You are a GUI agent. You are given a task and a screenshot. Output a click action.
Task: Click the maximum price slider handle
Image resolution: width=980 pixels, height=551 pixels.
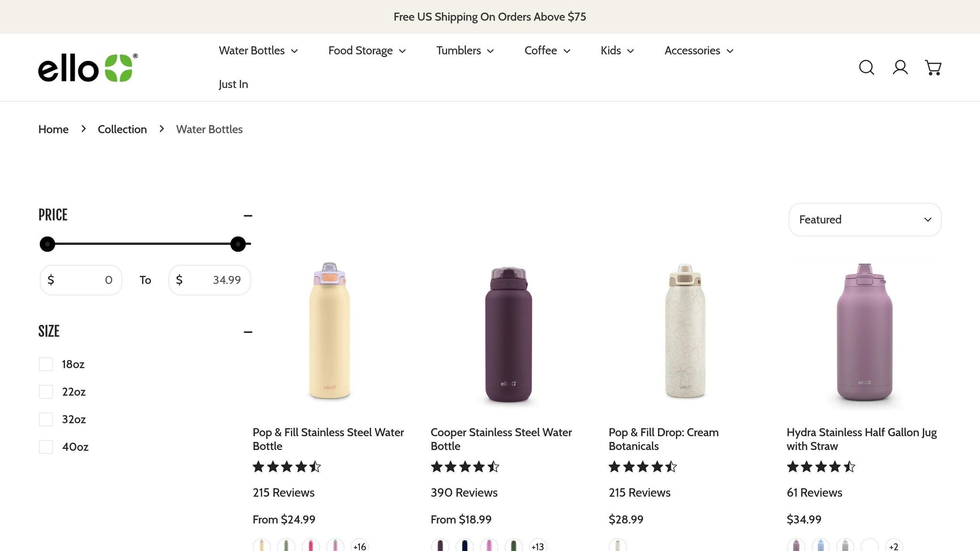[238, 244]
